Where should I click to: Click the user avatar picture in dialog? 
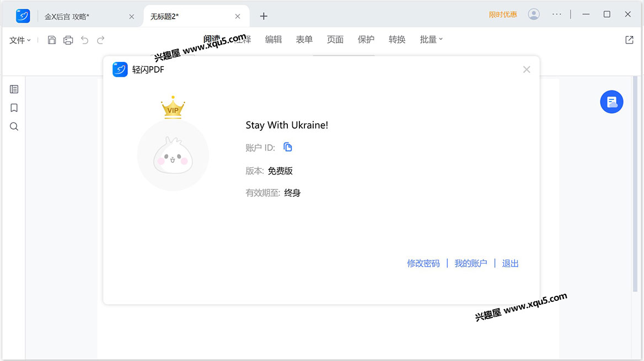coord(173,156)
